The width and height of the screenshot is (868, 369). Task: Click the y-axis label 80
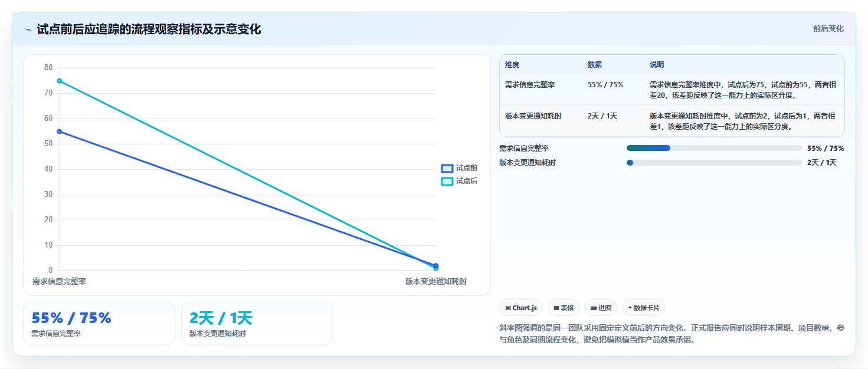pos(48,68)
